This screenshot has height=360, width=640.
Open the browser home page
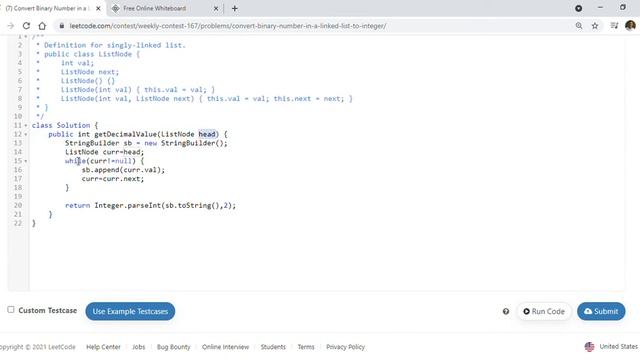coord(42,26)
